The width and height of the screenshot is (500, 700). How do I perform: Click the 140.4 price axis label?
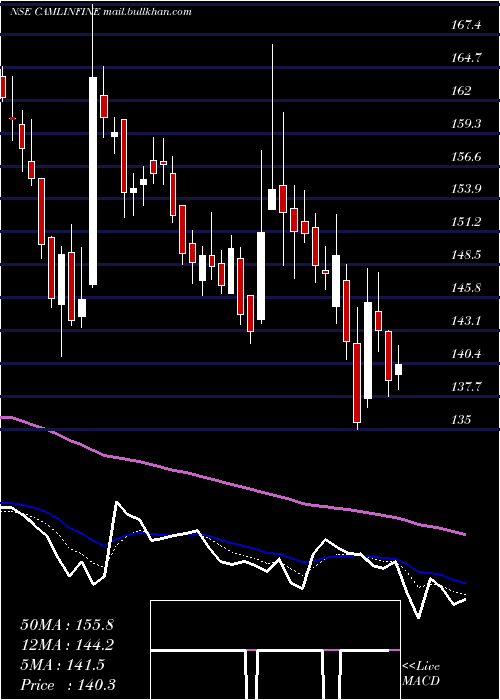tap(467, 354)
